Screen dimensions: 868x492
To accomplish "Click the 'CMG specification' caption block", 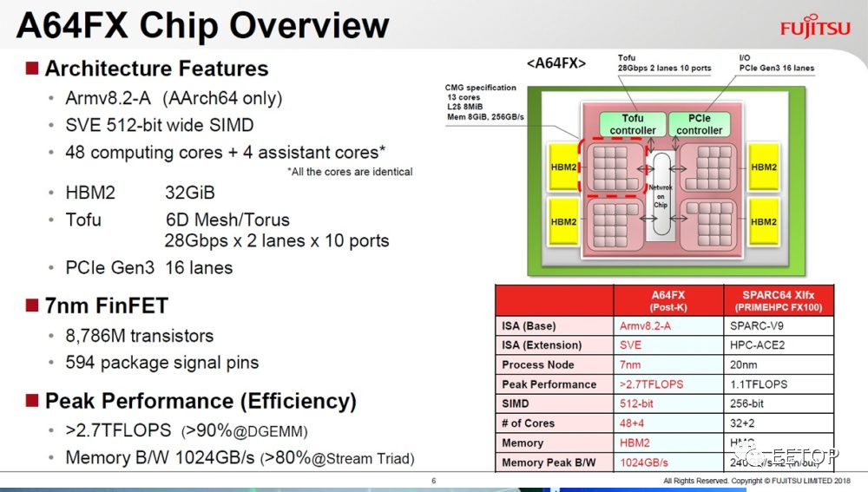I will pos(484,102).
